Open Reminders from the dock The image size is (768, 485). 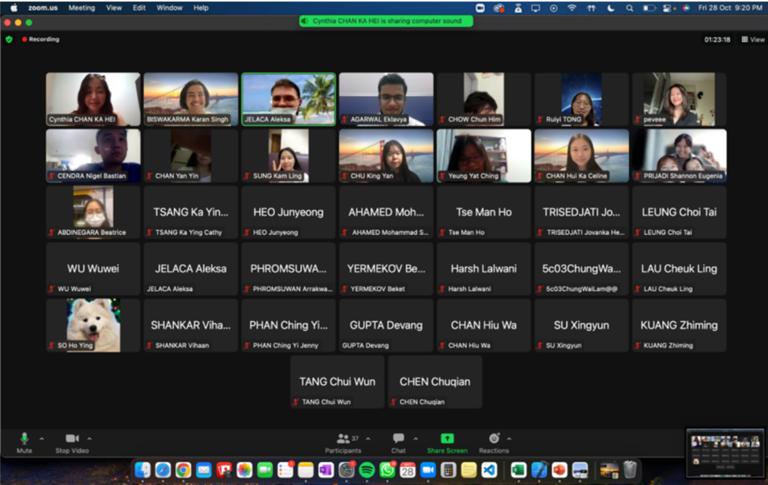click(x=285, y=470)
